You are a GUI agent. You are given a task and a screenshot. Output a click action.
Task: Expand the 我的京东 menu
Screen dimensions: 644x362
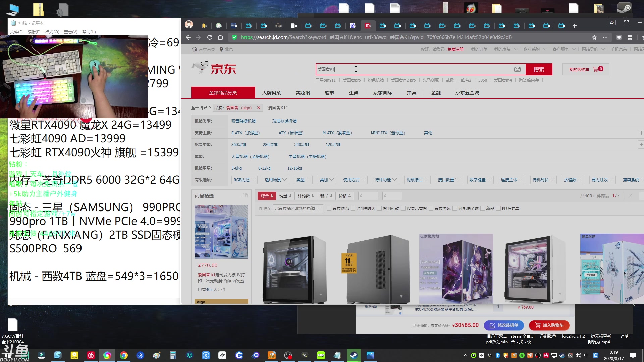[505, 49]
